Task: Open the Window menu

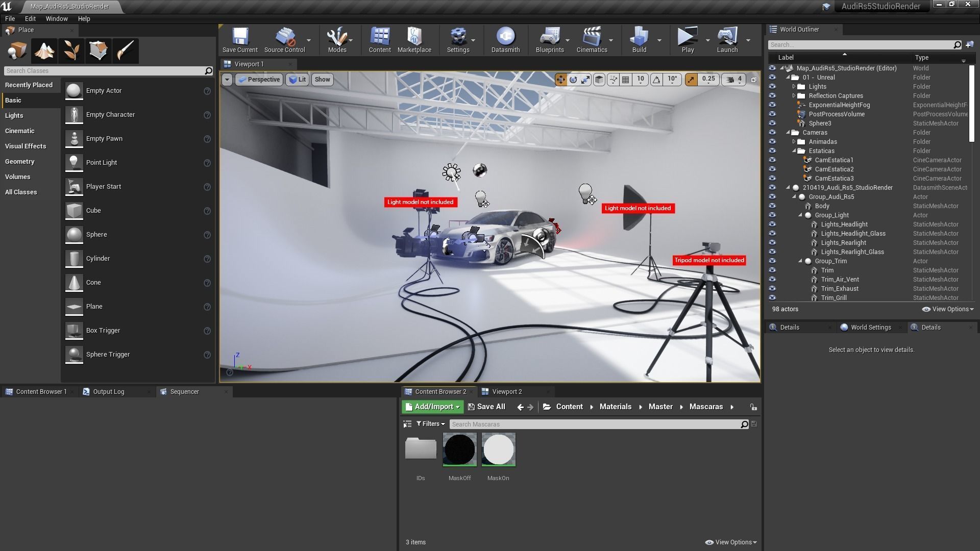Action: coord(57,19)
